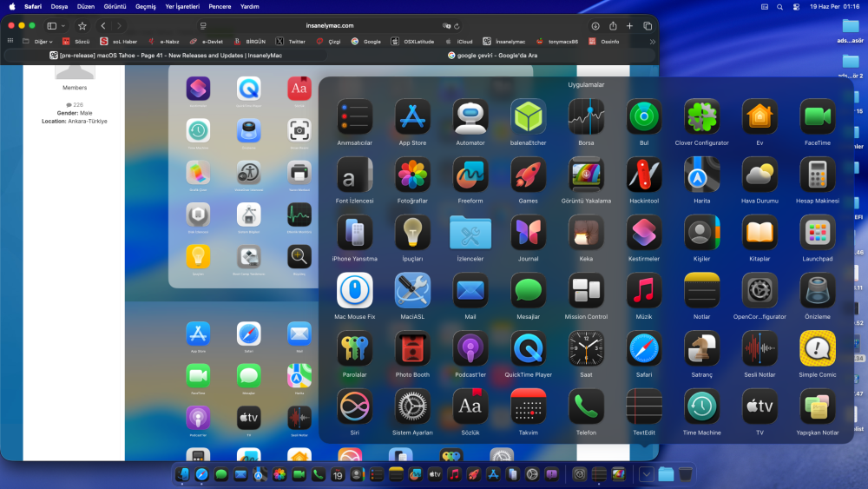Reload page in Safari toolbar
Viewport: 868px width, 489px height.
[x=457, y=26]
